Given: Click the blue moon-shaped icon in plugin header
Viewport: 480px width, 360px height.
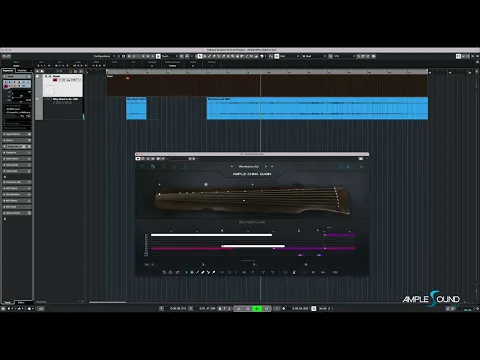Looking at the screenshot, I should point(349,166).
